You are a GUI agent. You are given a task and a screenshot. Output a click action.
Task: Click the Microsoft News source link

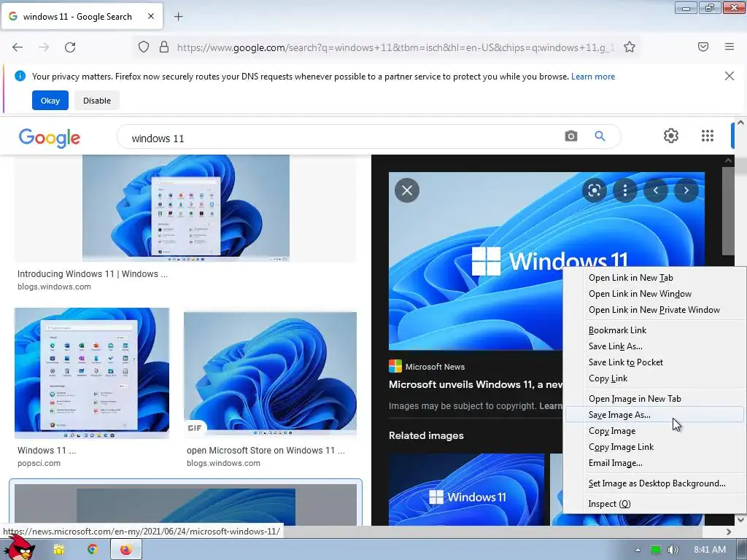pos(435,367)
